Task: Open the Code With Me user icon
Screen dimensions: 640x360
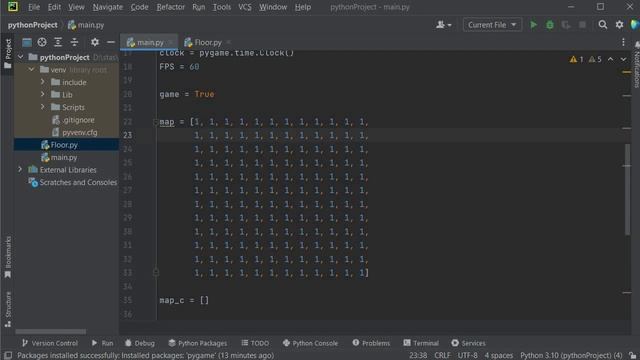Action: [443, 25]
